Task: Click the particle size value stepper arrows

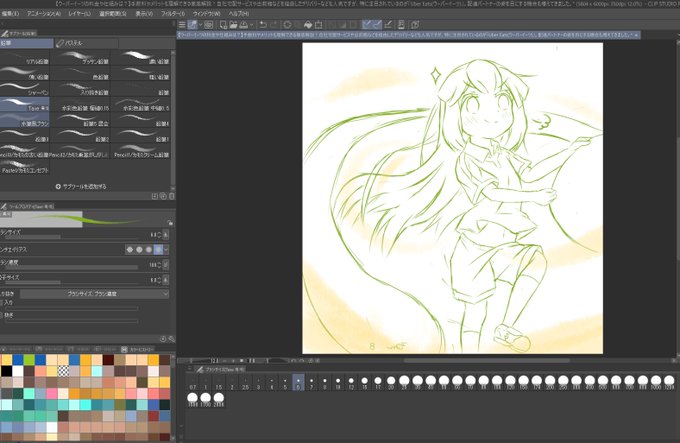Action: 159,280
